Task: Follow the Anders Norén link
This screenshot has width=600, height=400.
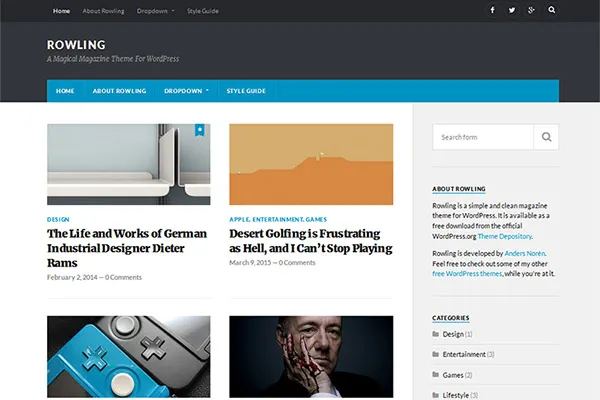Action: coord(525,254)
